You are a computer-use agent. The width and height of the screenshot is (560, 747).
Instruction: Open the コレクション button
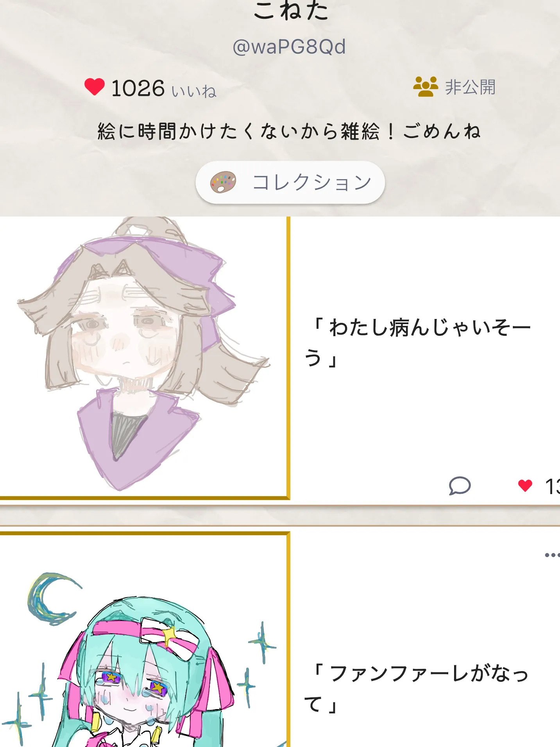[x=290, y=182]
